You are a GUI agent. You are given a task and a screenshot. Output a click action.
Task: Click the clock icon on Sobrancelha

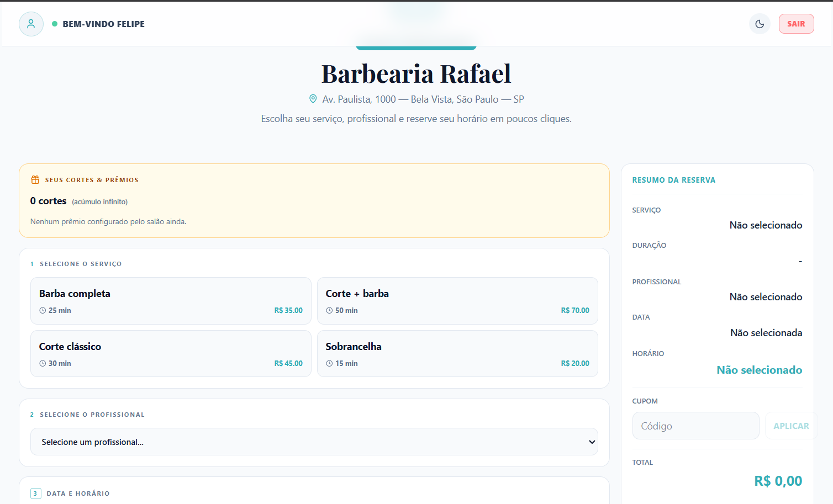click(x=329, y=364)
